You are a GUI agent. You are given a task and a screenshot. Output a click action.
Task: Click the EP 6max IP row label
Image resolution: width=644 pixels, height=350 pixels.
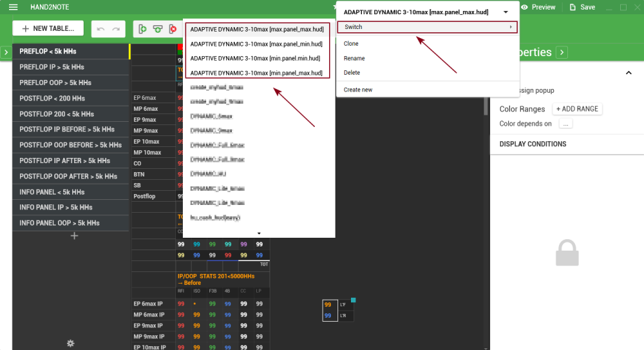[x=148, y=304]
